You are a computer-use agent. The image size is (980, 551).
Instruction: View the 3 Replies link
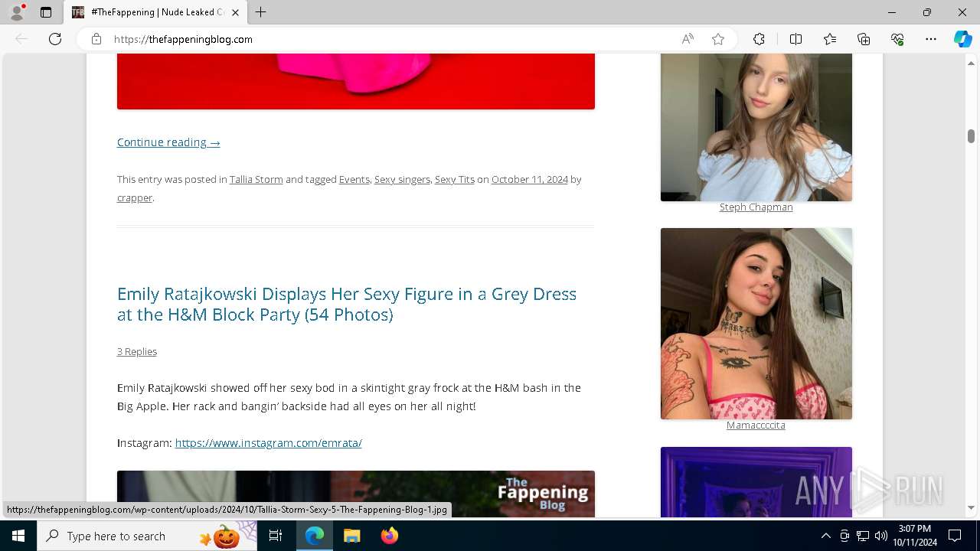(x=137, y=351)
